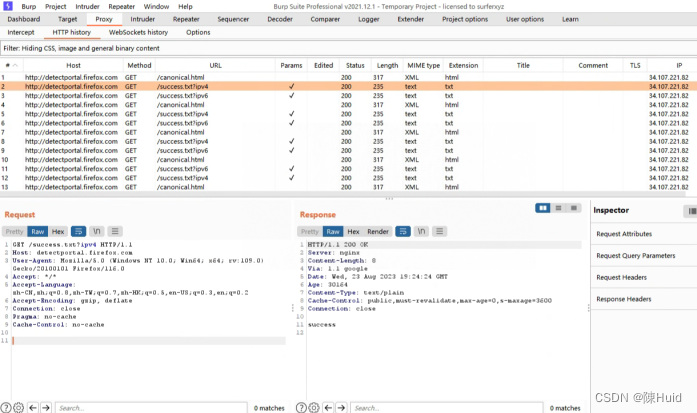Open help icon under Request search
Image resolution: width=697 pixels, height=413 pixels.
[x=6, y=407]
